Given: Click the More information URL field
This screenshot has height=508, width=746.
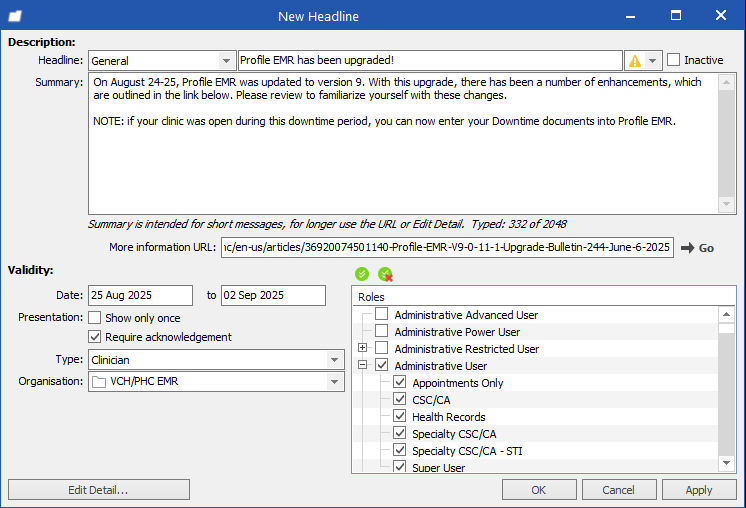Looking at the screenshot, I should 447,247.
